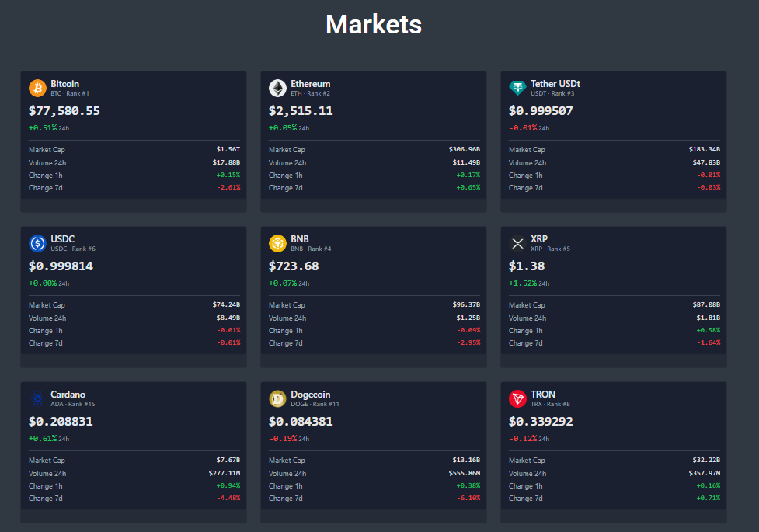The height and width of the screenshot is (532, 759).
Task: Click the Cardano logo icon
Action: click(37, 399)
